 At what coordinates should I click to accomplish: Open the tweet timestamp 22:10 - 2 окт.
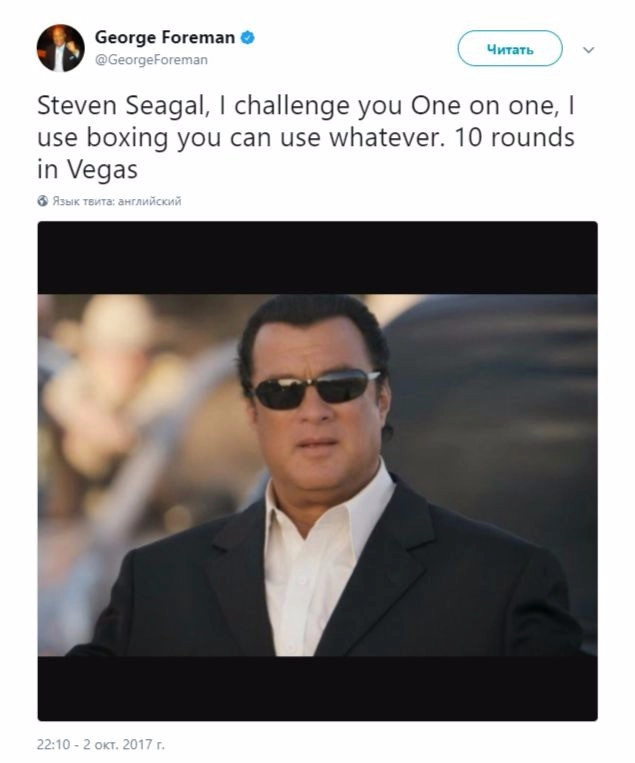[x=101, y=745]
